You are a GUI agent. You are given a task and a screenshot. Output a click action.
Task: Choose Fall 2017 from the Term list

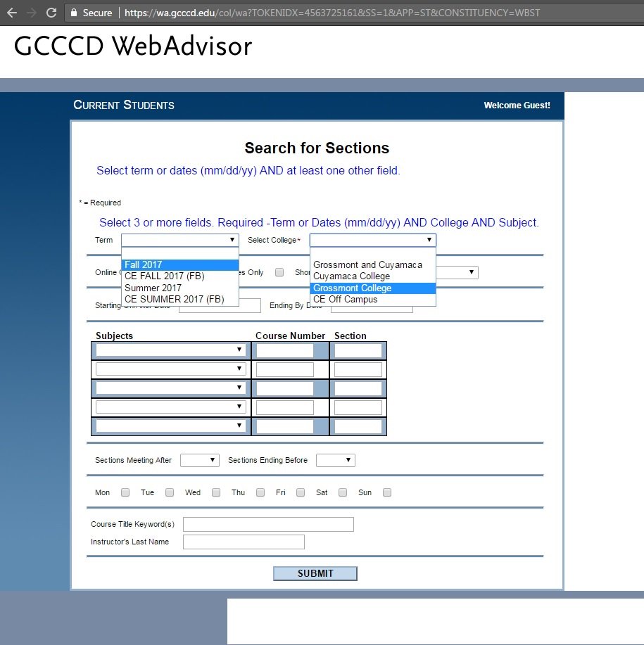click(179, 265)
